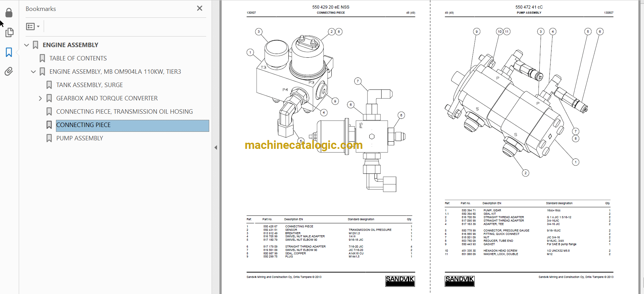Click bookmark icon beside TANK ASSEMBLY, SURGE
The image size is (644, 294).
(x=49, y=85)
